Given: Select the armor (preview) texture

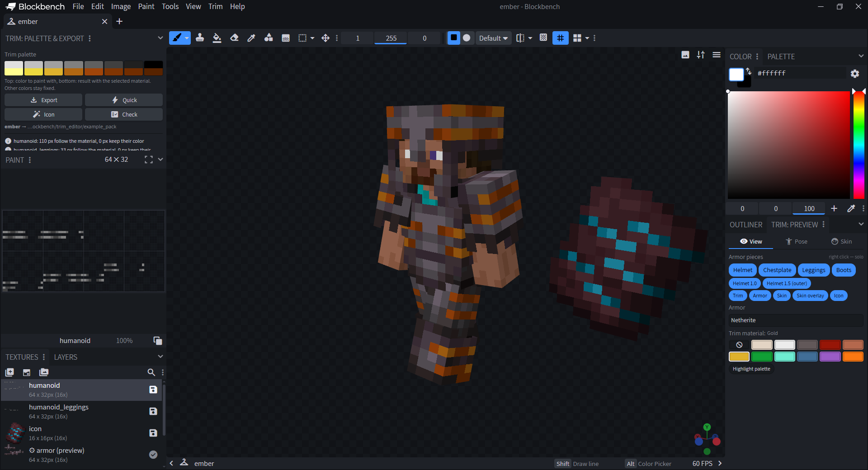Looking at the screenshot, I should click(81, 455).
